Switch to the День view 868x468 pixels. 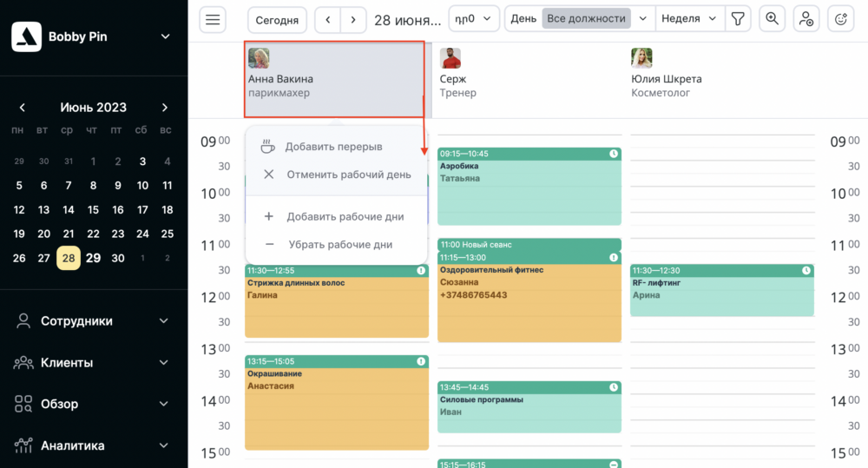point(523,18)
